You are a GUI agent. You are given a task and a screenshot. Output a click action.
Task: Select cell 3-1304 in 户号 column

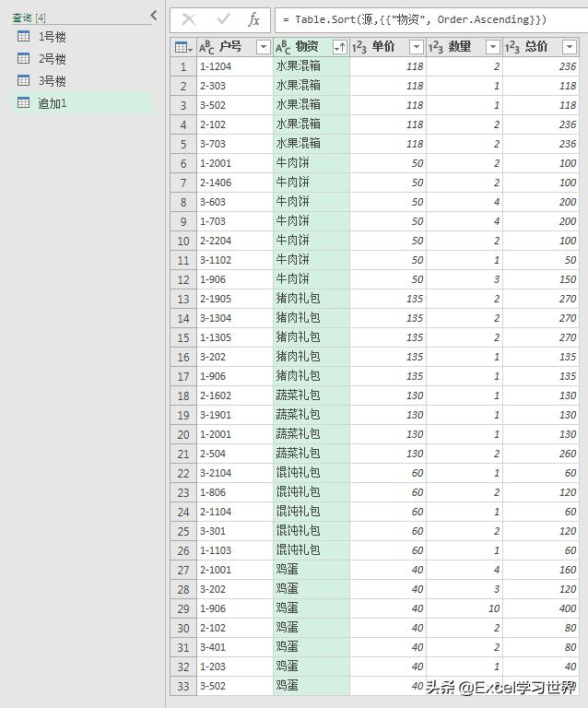pyautogui.click(x=235, y=318)
